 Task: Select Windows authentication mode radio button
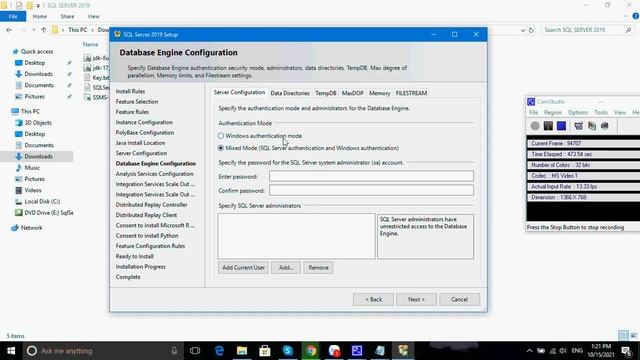tap(221, 136)
